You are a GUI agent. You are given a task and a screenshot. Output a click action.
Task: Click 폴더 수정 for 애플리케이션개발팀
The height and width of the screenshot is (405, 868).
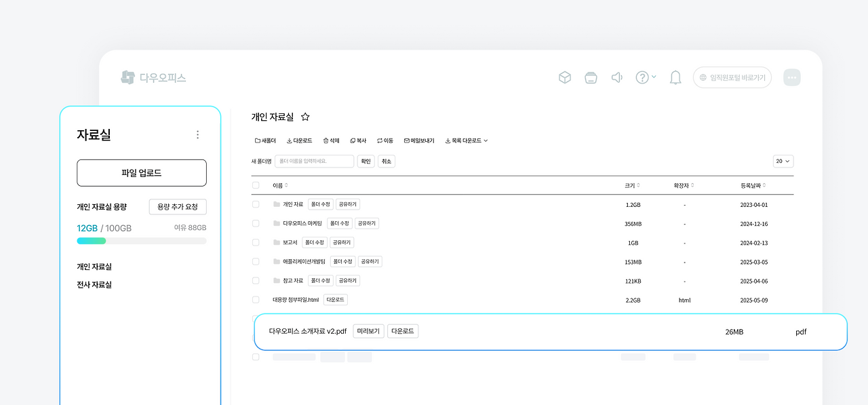[342, 261]
